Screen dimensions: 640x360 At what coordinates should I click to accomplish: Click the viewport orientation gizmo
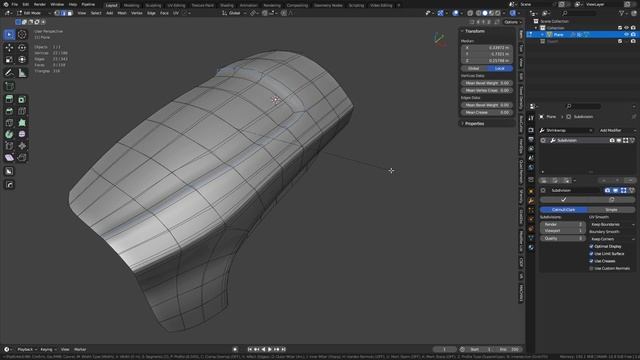(440, 40)
